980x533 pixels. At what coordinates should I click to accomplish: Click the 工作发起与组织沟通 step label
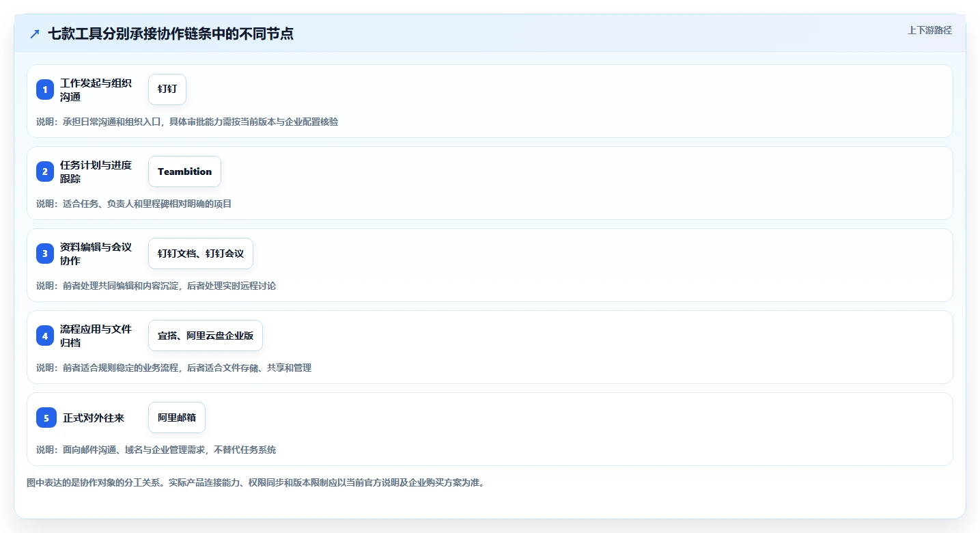pos(96,90)
